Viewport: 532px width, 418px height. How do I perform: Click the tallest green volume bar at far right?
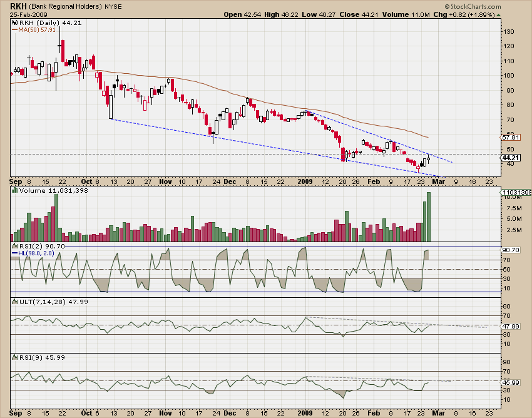pyautogui.click(x=429, y=217)
